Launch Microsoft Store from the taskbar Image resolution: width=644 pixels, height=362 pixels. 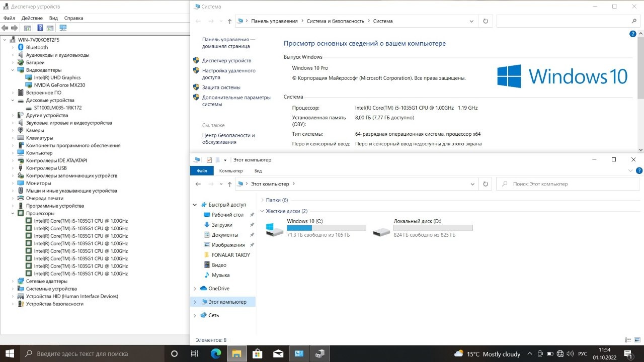pyautogui.click(x=257, y=353)
